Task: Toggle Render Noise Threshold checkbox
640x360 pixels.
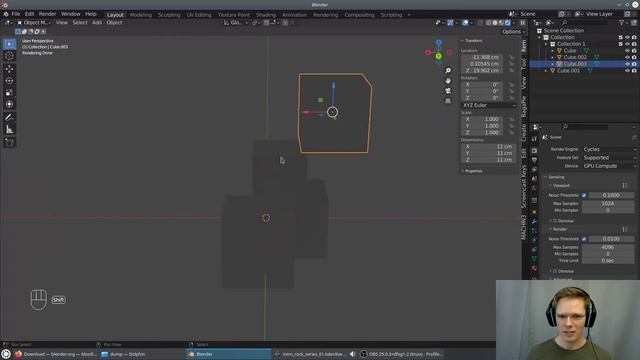Action: point(584,239)
